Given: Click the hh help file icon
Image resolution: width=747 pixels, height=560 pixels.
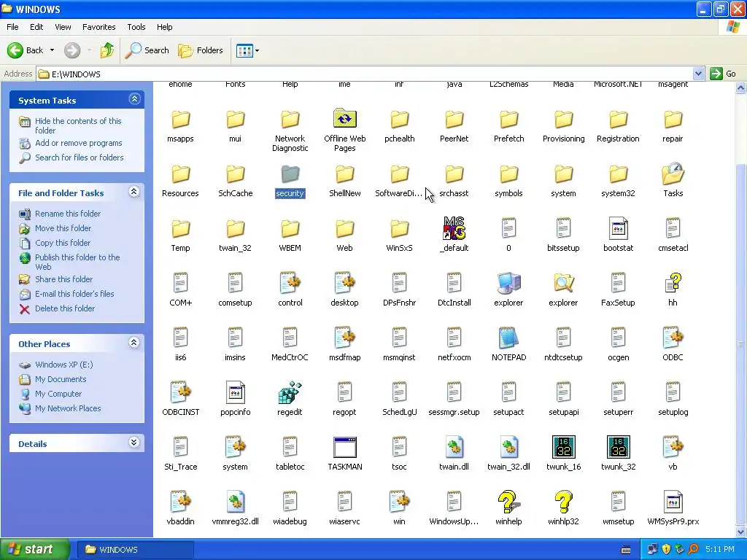Looking at the screenshot, I should tap(673, 283).
